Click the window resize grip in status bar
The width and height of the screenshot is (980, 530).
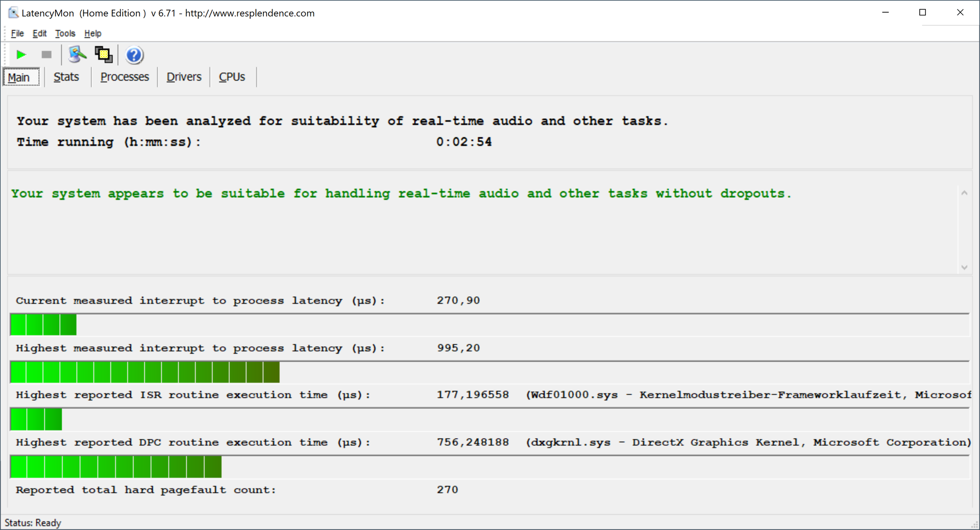(974, 524)
